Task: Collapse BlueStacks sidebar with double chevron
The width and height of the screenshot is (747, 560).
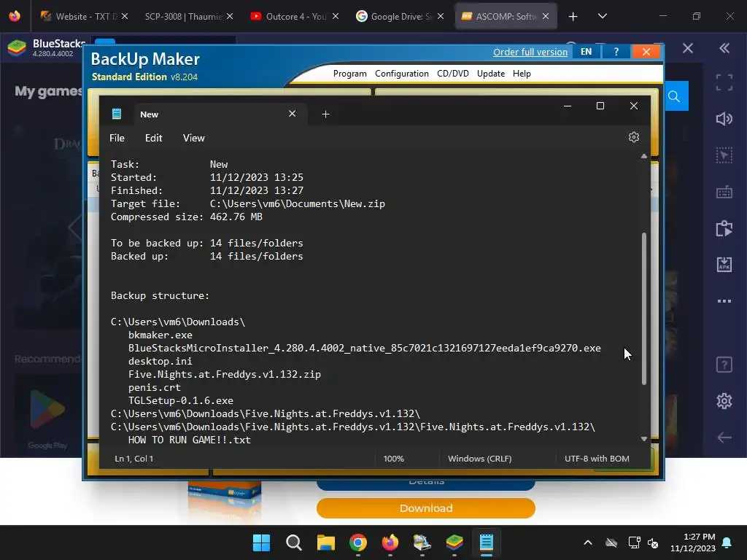Action: pyautogui.click(x=724, y=48)
